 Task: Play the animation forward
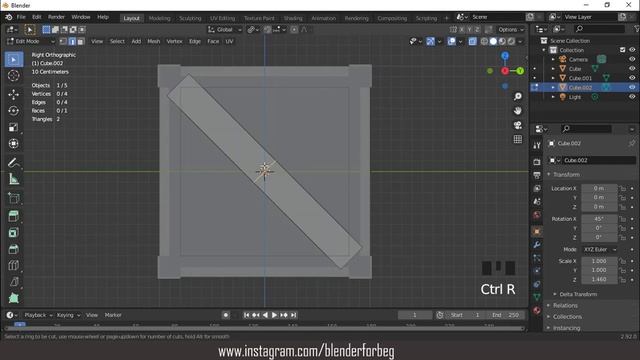tap(274, 315)
